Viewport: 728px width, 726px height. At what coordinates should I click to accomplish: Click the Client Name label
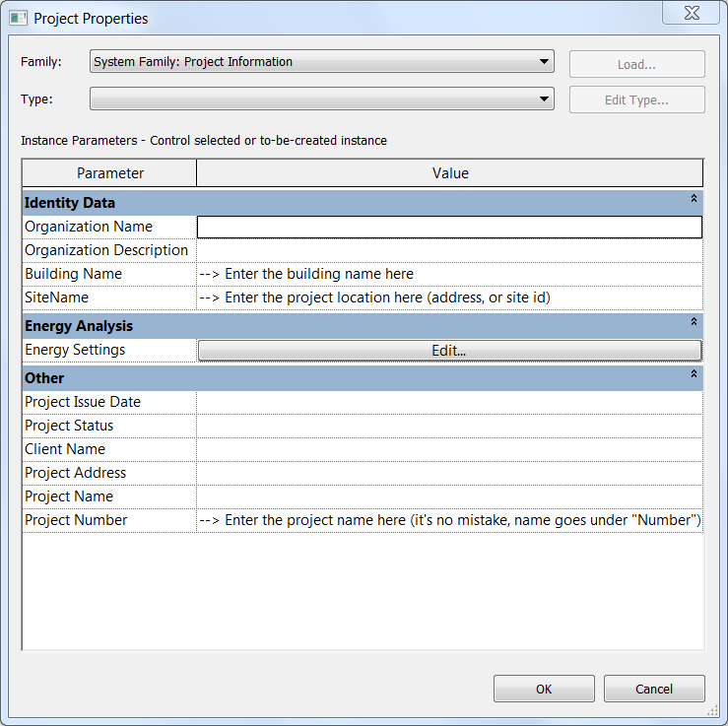point(65,449)
